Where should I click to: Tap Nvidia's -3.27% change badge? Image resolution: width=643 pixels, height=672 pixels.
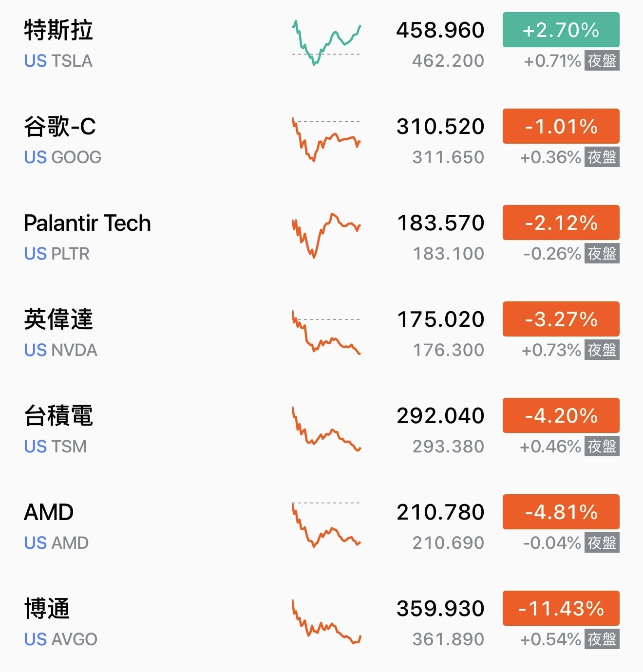(561, 319)
